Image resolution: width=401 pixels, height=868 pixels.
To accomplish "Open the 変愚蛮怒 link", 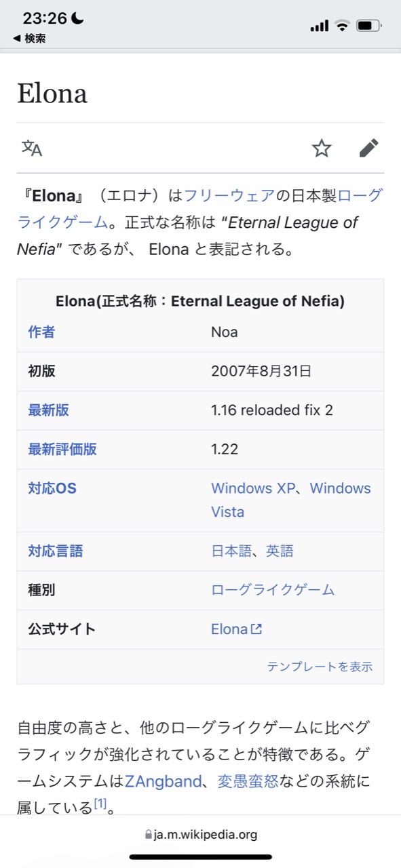I will click(x=248, y=781).
